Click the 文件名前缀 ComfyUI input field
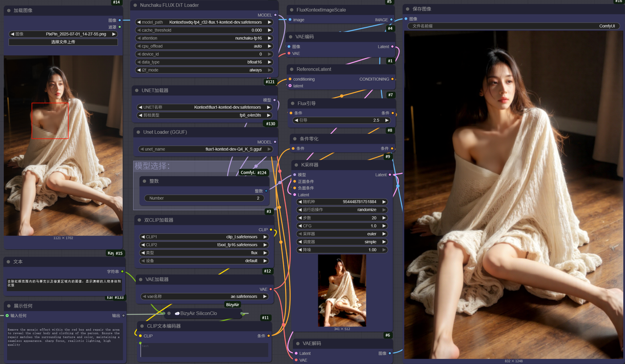Image resolution: width=625 pixels, height=364 pixels. [514, 26]
